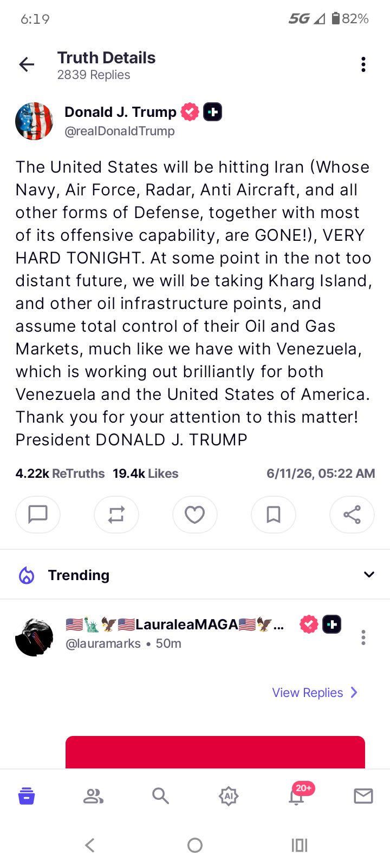Open the Search magnifier tab

160,796
